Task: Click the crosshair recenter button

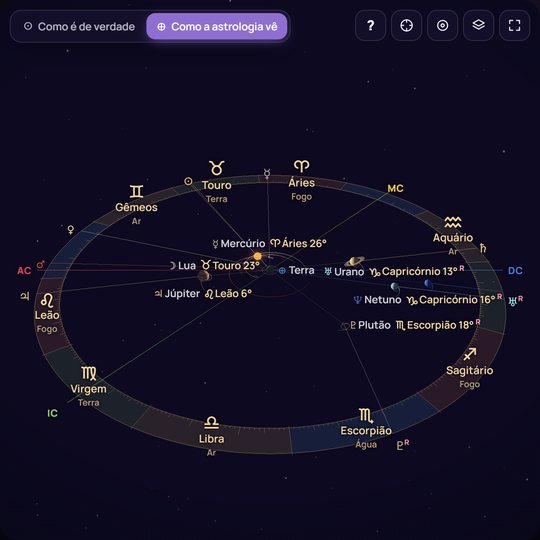Action: tap(406, 25)
